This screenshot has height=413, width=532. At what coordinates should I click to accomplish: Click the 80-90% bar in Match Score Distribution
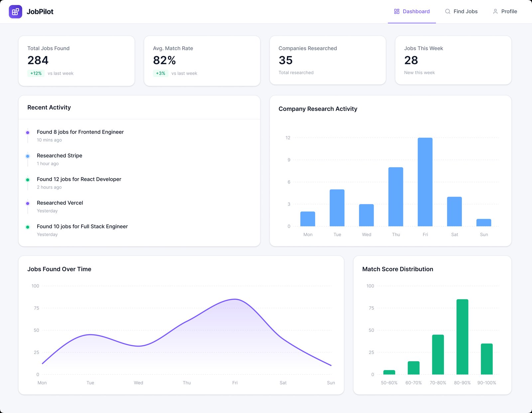[463, 337]
